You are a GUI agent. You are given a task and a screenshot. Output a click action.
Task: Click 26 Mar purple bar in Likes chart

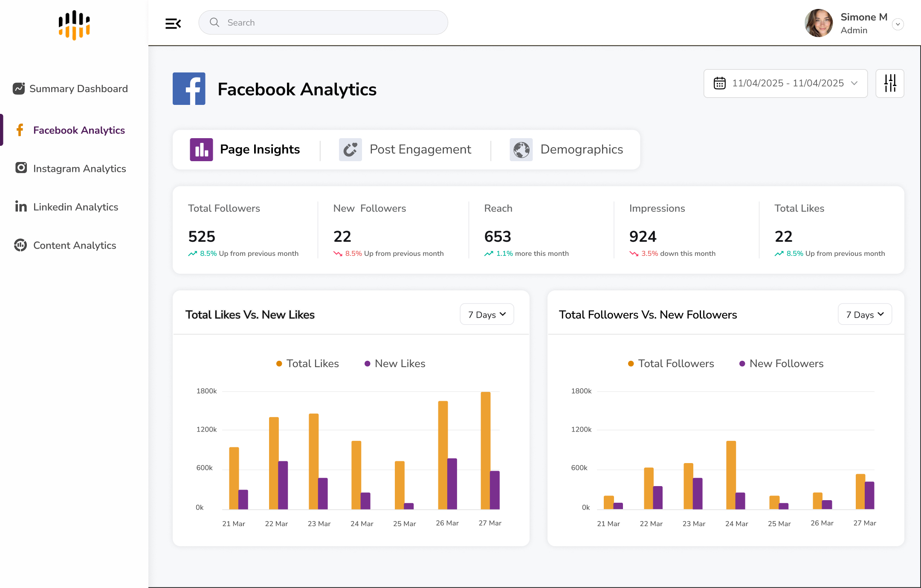pos(452,484)
